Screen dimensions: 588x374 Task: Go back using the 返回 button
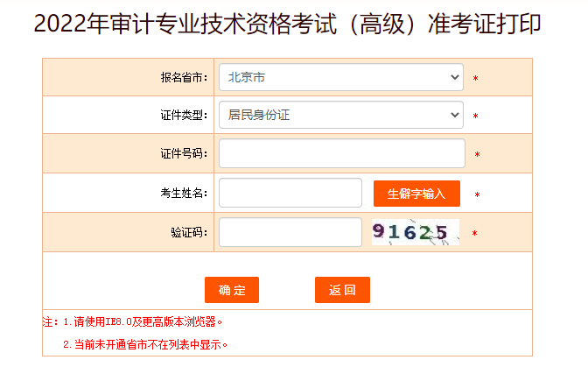[342, 290]
